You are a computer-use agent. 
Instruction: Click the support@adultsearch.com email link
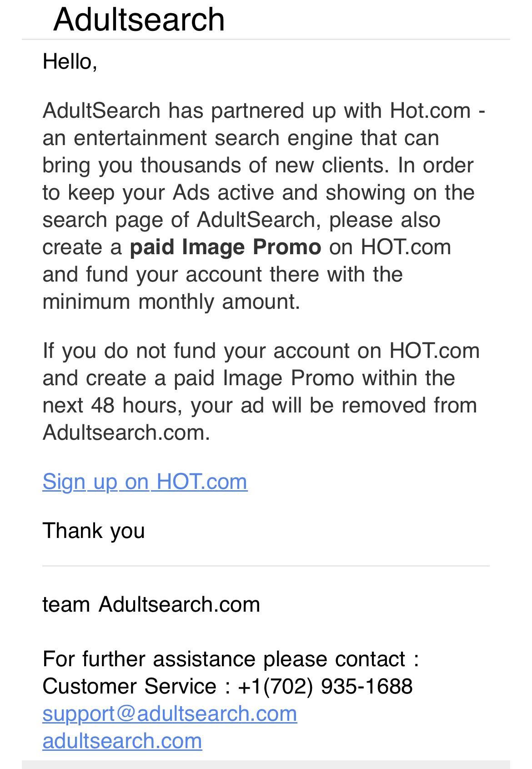coord(170,714)
